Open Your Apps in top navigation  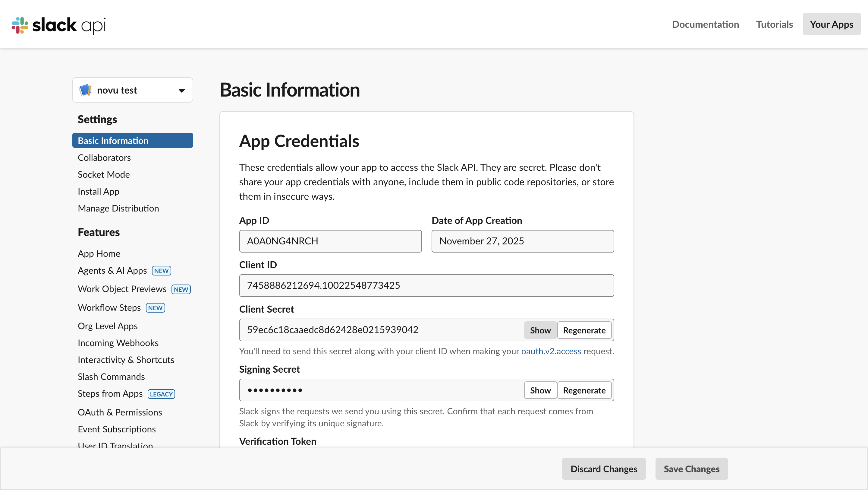point(831,24)
